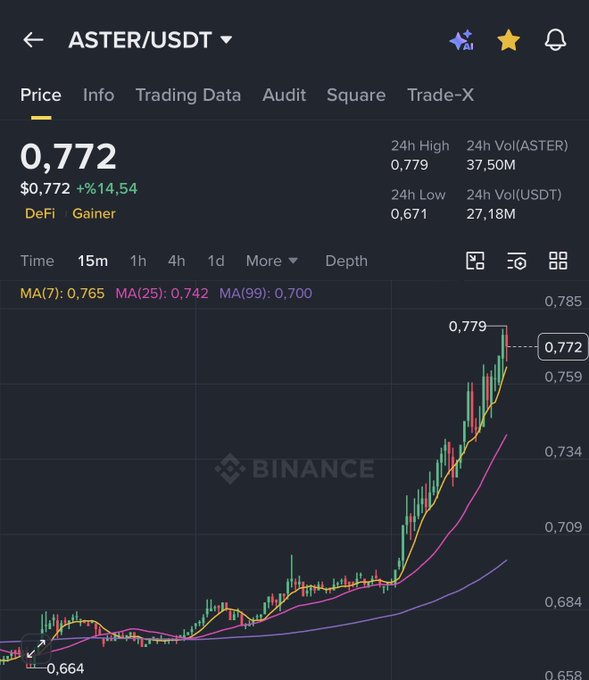The width and height of the screenshot is (589, 680).
Task: Expand chart to fullscreen via arrows icon
Action: coord(36,649)
